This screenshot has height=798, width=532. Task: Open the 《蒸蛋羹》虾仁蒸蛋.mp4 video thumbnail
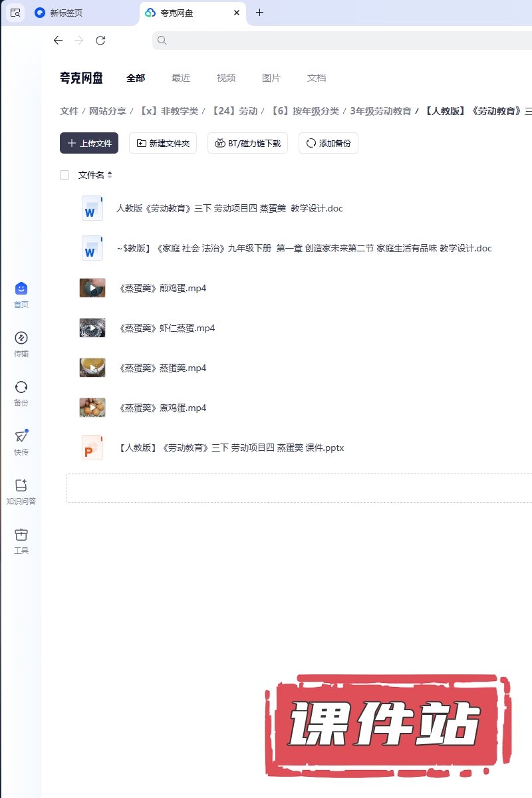pos(92,328)
